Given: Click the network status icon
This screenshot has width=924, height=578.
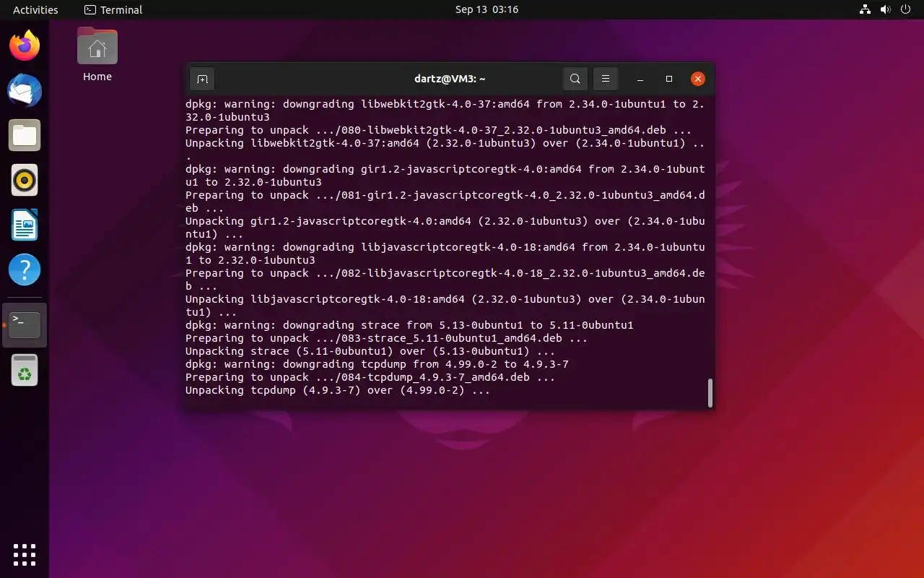Looking at the screenshot, I should [x=866, y=10].
